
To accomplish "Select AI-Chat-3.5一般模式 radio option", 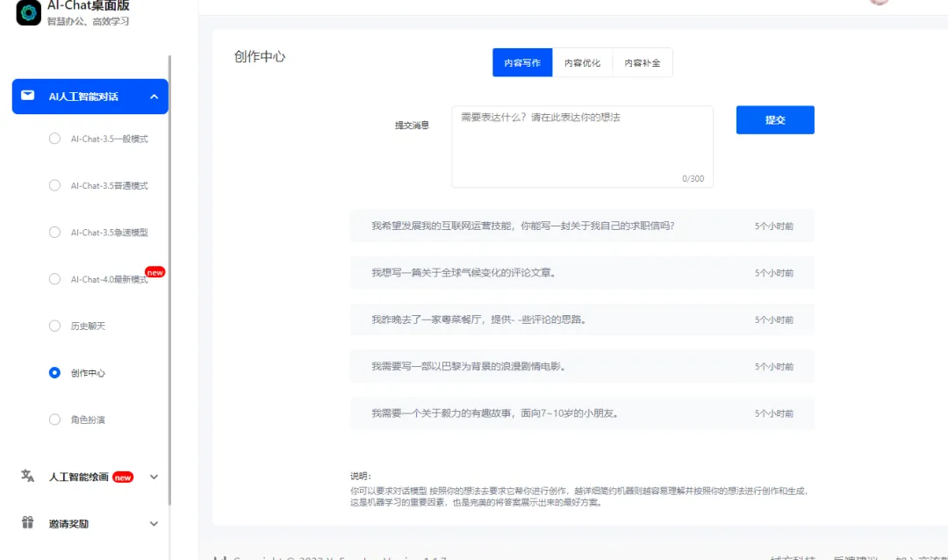I will pyautogui.click(x=54, y=139).
